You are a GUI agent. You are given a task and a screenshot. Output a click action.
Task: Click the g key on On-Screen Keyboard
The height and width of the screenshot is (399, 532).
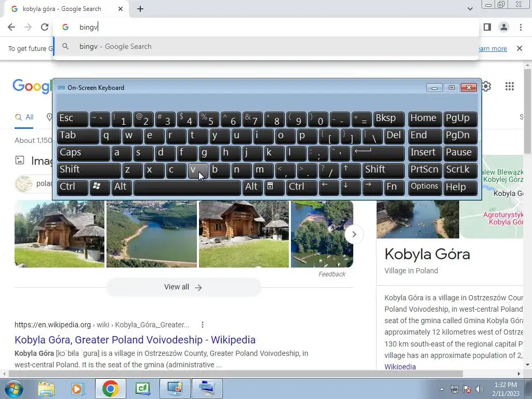click(209, 153)
